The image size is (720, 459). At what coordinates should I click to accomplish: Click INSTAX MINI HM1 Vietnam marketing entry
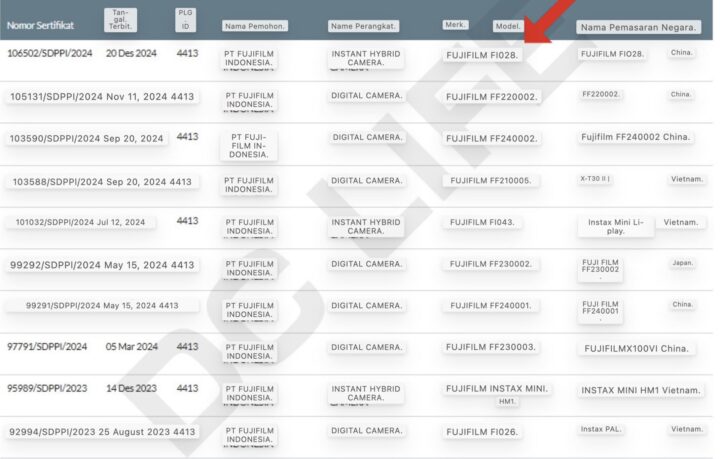tap(641, 391)
